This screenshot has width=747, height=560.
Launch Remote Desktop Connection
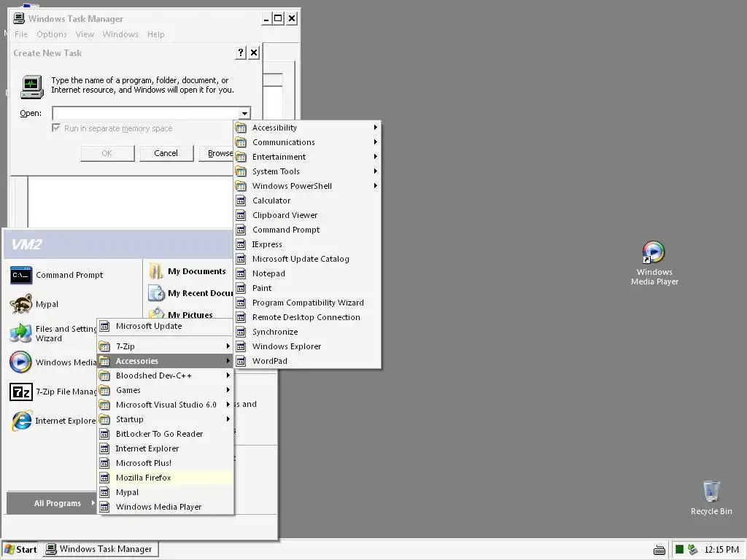click(307, 318)
